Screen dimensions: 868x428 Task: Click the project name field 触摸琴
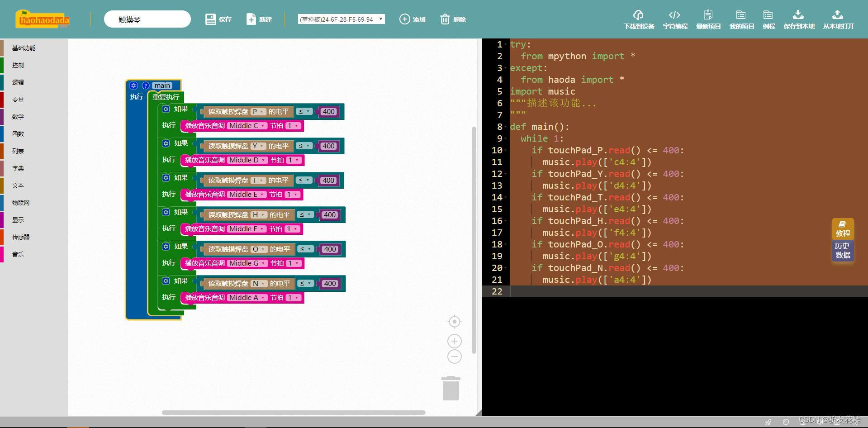coord(147,19)
